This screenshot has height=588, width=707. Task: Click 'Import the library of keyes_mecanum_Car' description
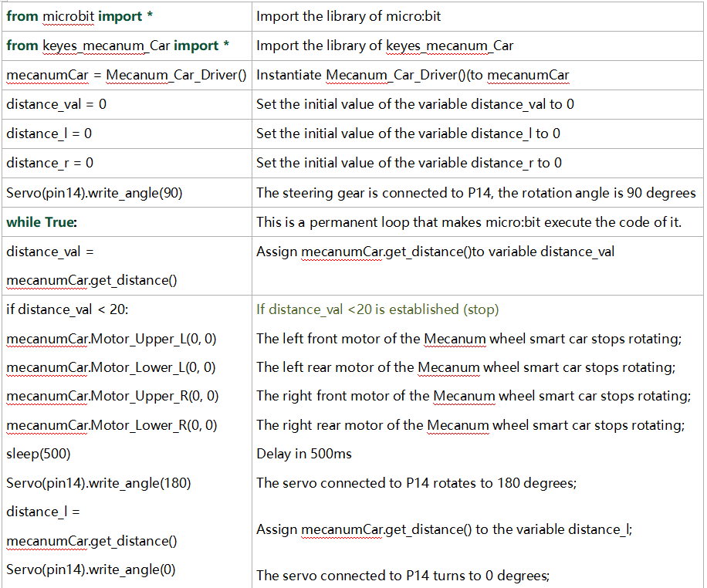[384, 46]
